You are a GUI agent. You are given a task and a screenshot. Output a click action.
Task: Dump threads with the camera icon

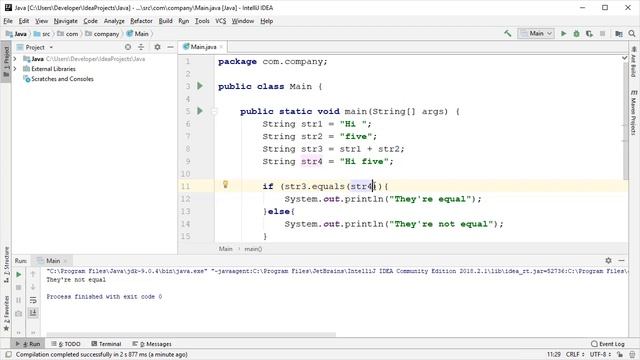(x=18, y=313)
